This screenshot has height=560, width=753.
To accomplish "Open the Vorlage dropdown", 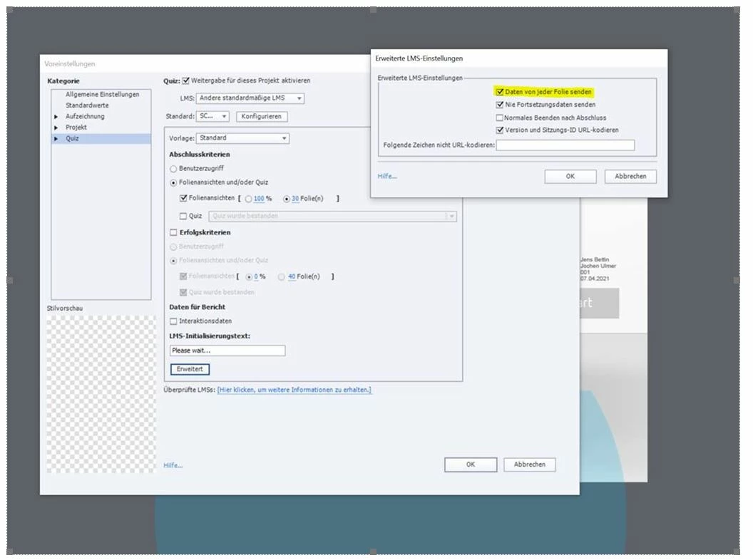I will click(x=242, y=138).
